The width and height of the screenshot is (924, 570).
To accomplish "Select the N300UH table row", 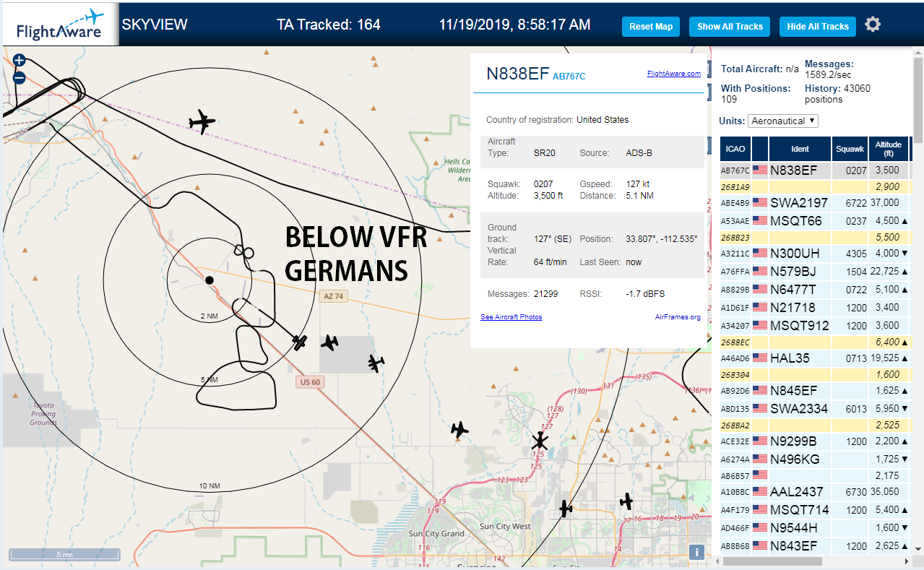I will click(x=815, y=254).
